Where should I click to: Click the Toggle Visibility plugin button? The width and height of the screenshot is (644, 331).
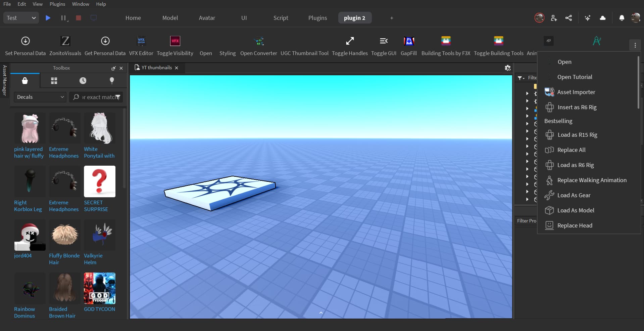click(x=175, y=45)
